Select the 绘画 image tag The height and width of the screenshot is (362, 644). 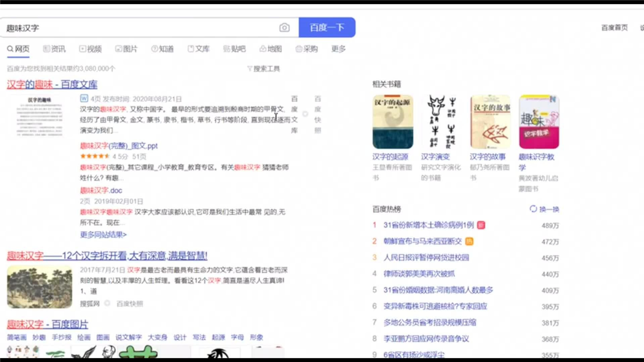click(x=84, y=337)
